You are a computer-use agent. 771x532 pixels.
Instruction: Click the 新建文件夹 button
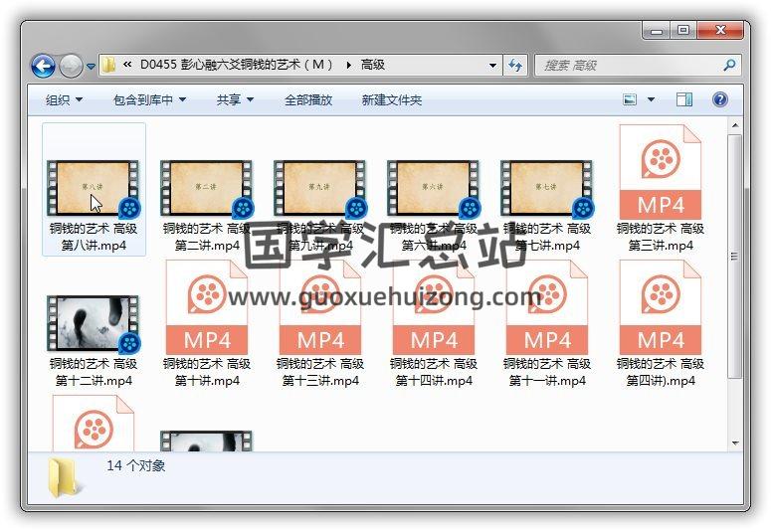click(x=392, y=100)
